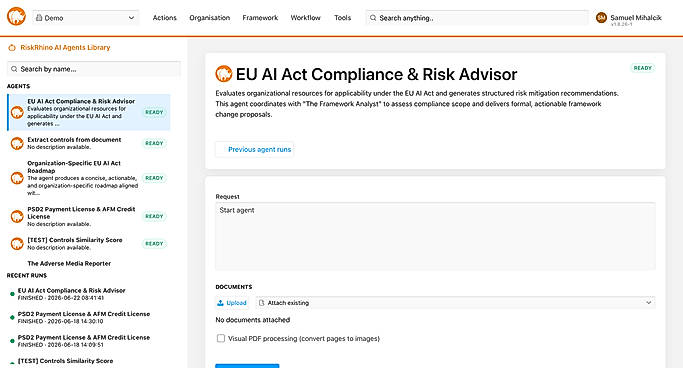Click the Upload link
683x368 pixels.
pos(237,303)
